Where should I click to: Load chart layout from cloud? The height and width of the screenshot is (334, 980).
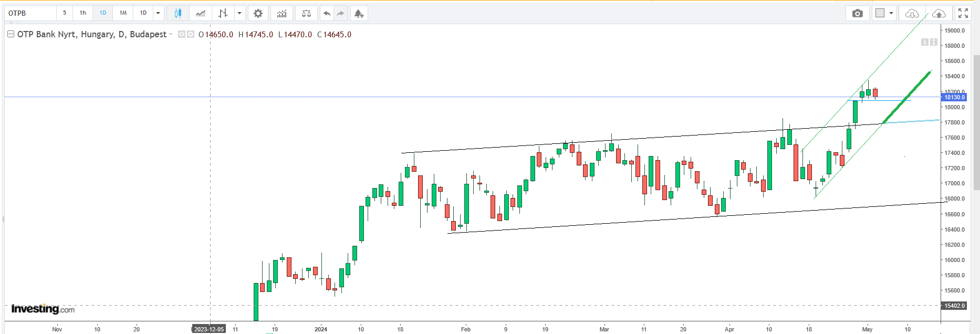pyautogui.click(x=912, y=13)
